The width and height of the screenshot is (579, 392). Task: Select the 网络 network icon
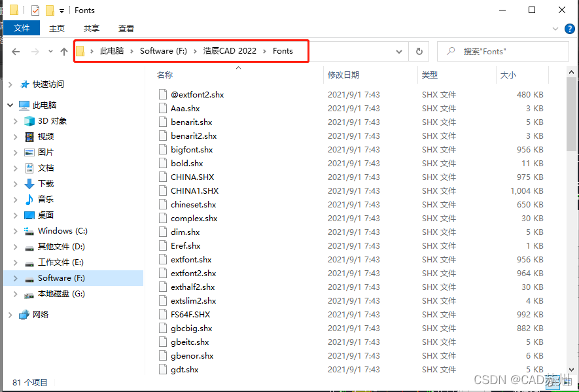[x=24, y=314]
